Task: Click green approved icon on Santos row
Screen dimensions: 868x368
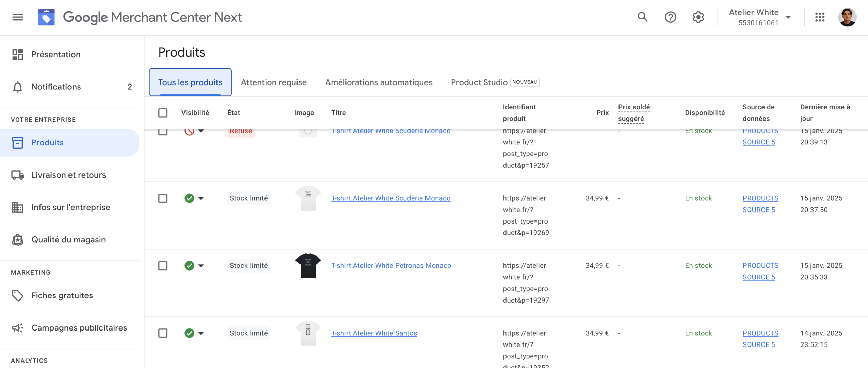Action: 189,333
